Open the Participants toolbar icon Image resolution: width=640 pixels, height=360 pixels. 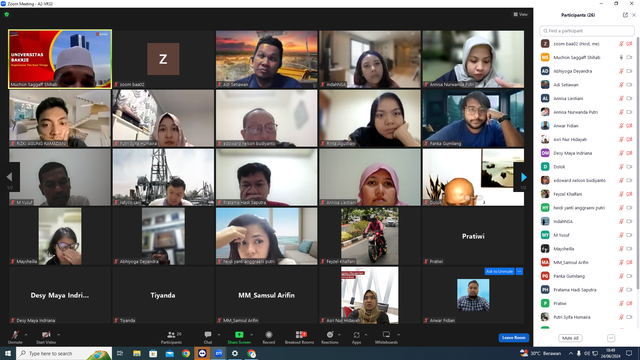coord(171,335)
